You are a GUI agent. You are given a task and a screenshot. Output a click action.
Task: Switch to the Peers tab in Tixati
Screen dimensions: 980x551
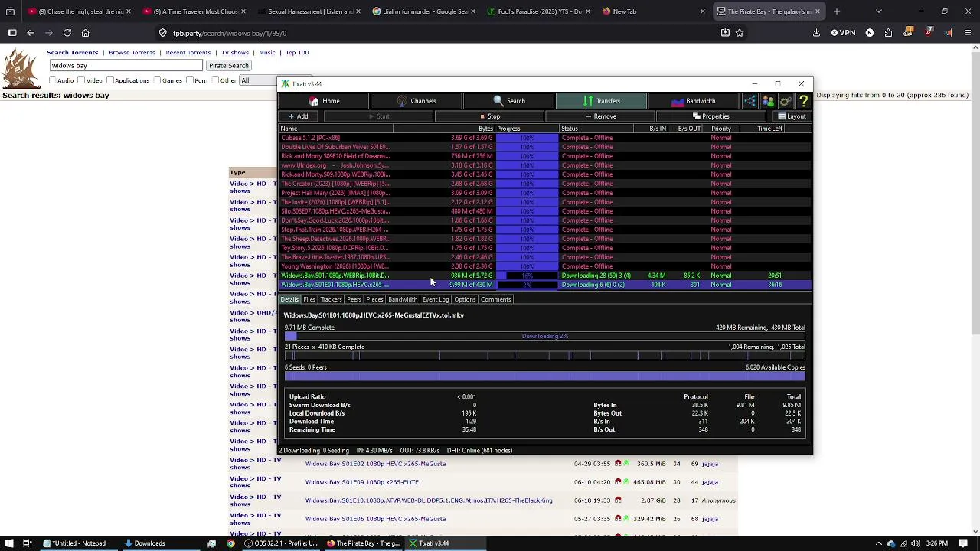(354, 299)
